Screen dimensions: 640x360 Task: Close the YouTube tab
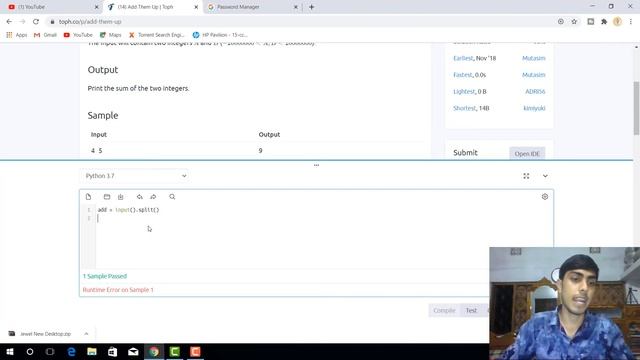click(x=97, y=7)
